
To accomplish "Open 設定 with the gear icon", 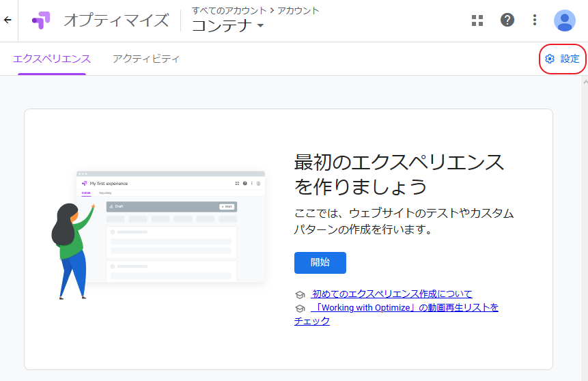I will tap(563, 59).
